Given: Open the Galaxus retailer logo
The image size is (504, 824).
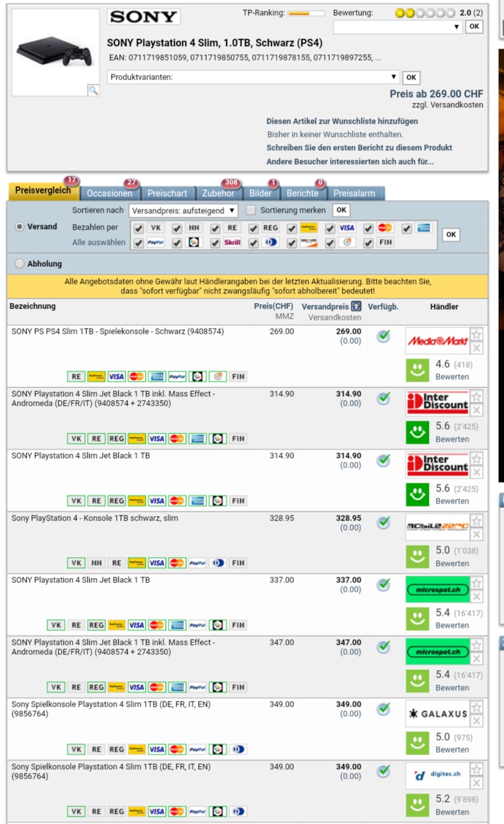Looking at the screenshot, I should pyautogui.click(x=437, y=714).
